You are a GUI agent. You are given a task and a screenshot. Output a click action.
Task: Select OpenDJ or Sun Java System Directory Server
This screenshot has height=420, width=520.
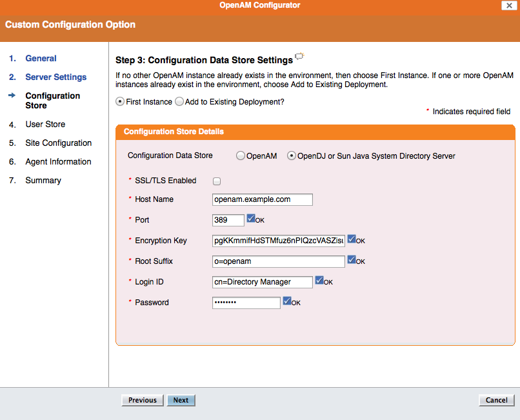(292, 155)
